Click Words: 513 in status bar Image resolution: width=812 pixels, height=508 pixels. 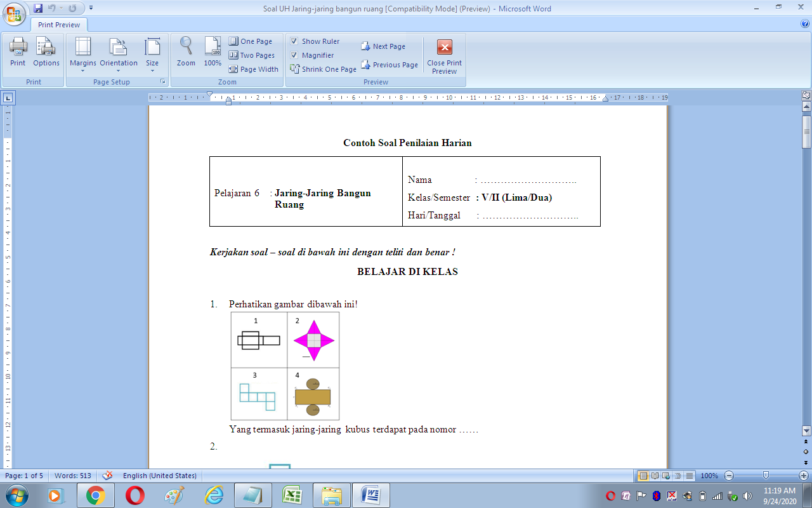click(x=73, y=476)
